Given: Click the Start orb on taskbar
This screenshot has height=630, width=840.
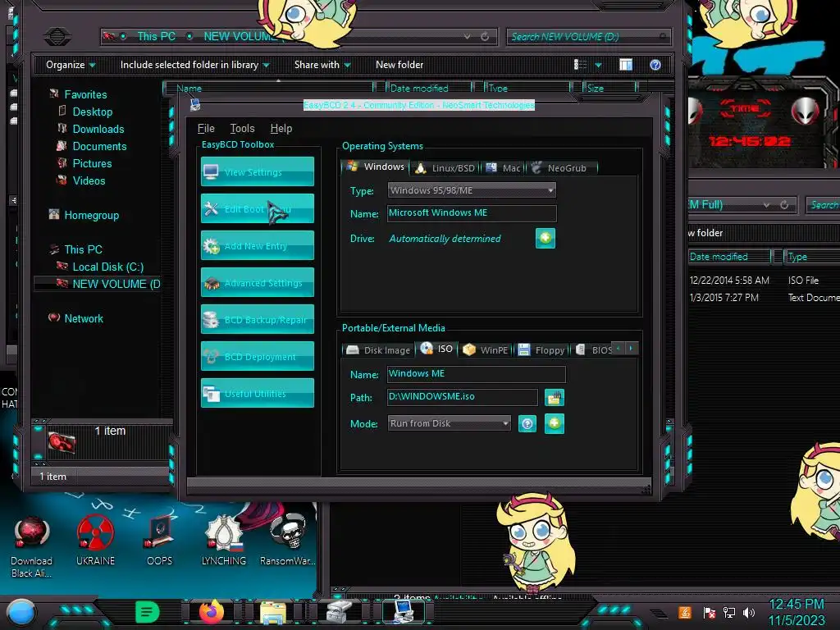Looking at the screenshot, I should coord(21,612).
